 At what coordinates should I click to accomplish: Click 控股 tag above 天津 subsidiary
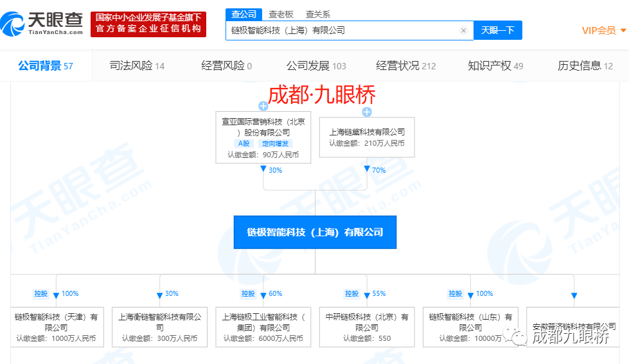pyautogui.click(x=41, y=294)
